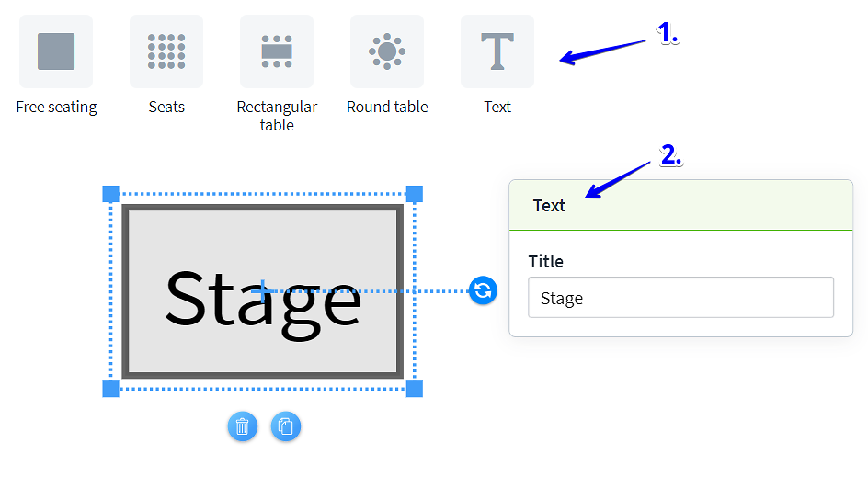Screen dimensions: 868x499
Task: Pick the Round table icon
Action: (387, 51)
